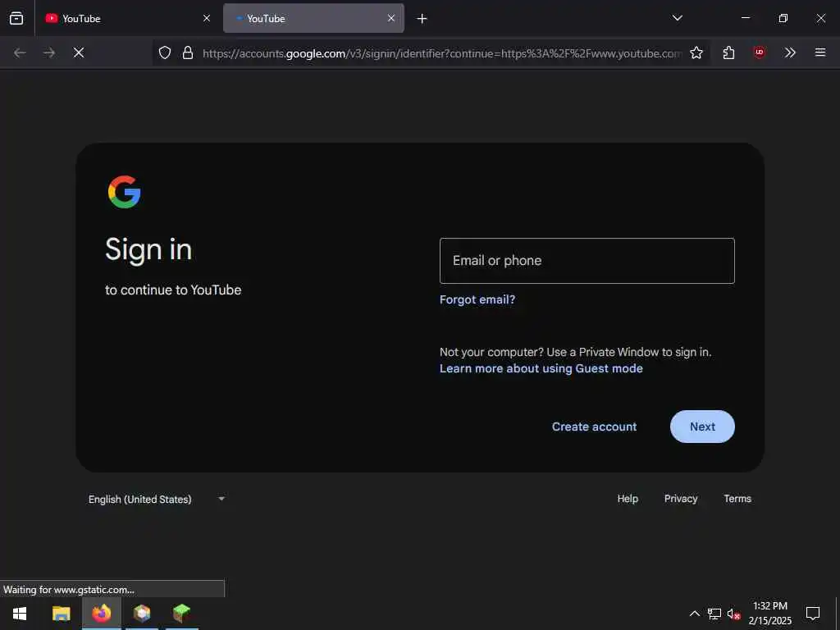Open the cube-shaped app on taskbar
The image size is (840, 630).
[x=142, y=614]
